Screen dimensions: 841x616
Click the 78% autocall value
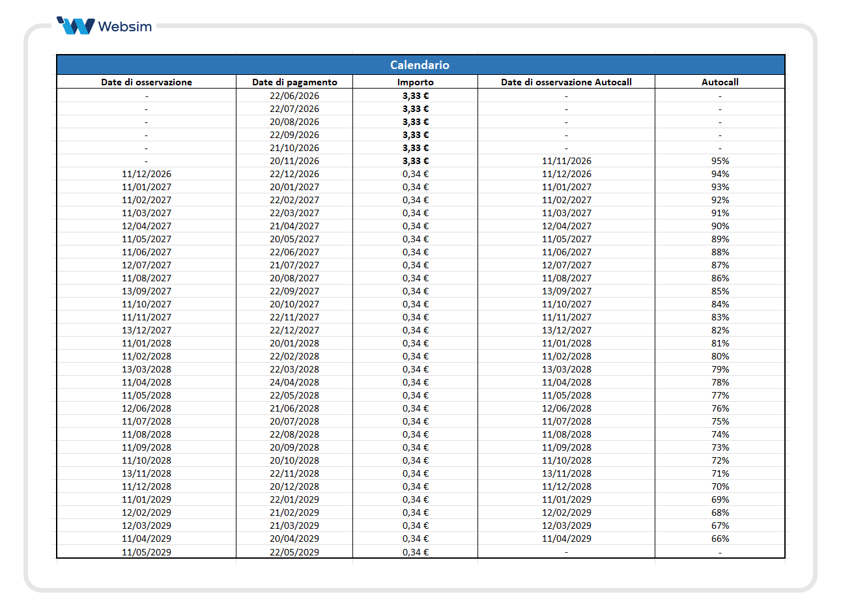[720, 382]
